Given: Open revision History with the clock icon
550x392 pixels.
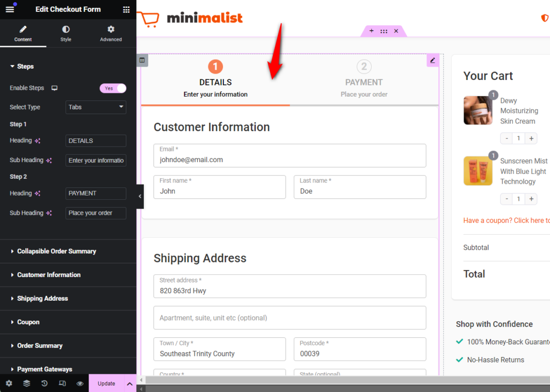Looking at the screenshot, I should pyautogui.click(x=44, y=383).
